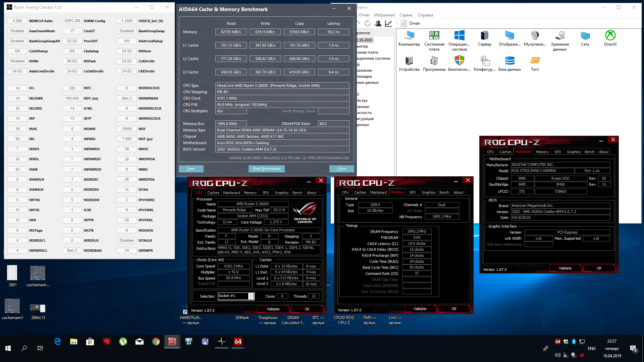Viewport: 644px width, 362px height.
Task: Click Start Benchmark button
Action: pos(266,169)
